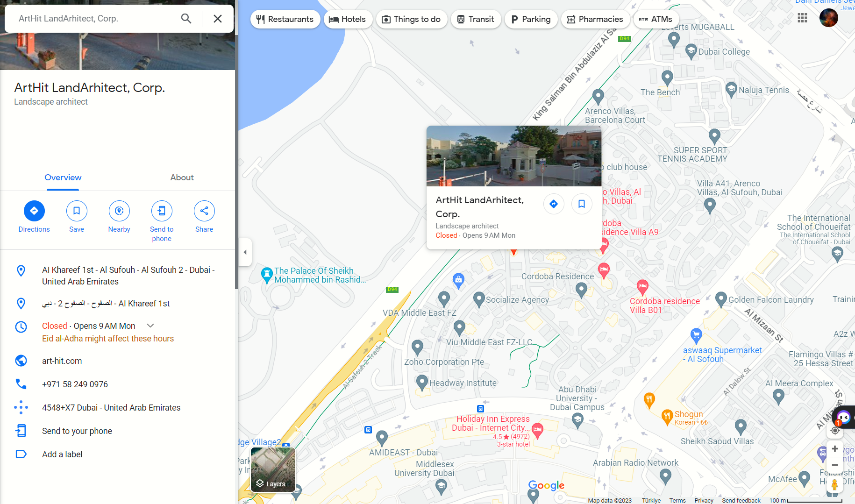Click the Share icon

tap(204, 211)
